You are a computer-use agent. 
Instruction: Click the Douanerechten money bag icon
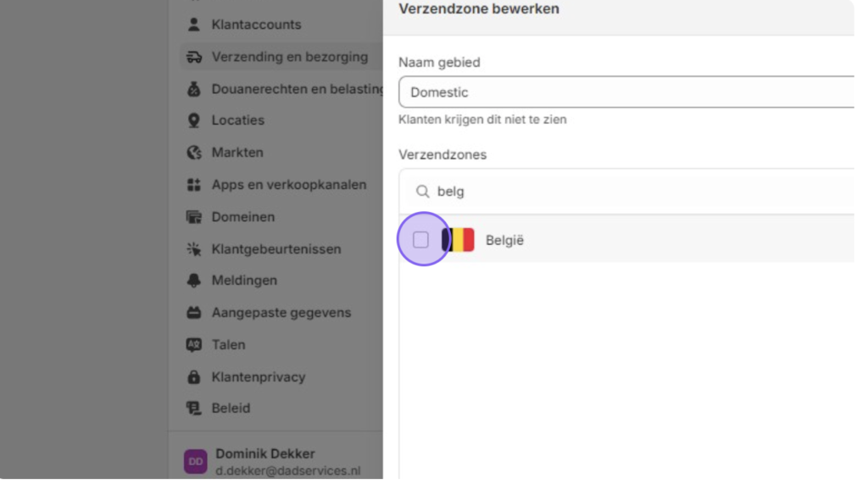pyautogui.click(x=194, y=89)
